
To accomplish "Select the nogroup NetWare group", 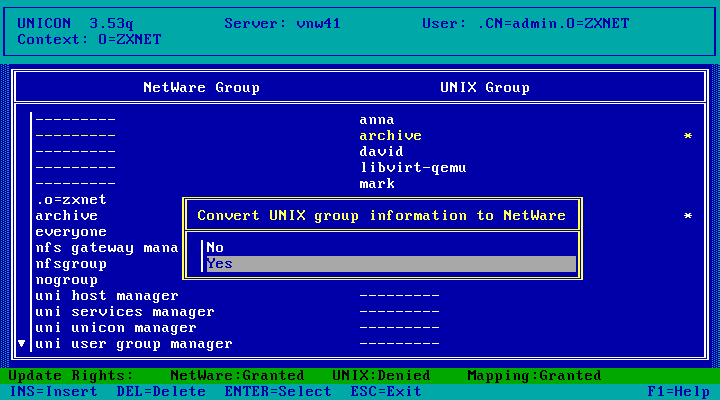I will [67, 280].
